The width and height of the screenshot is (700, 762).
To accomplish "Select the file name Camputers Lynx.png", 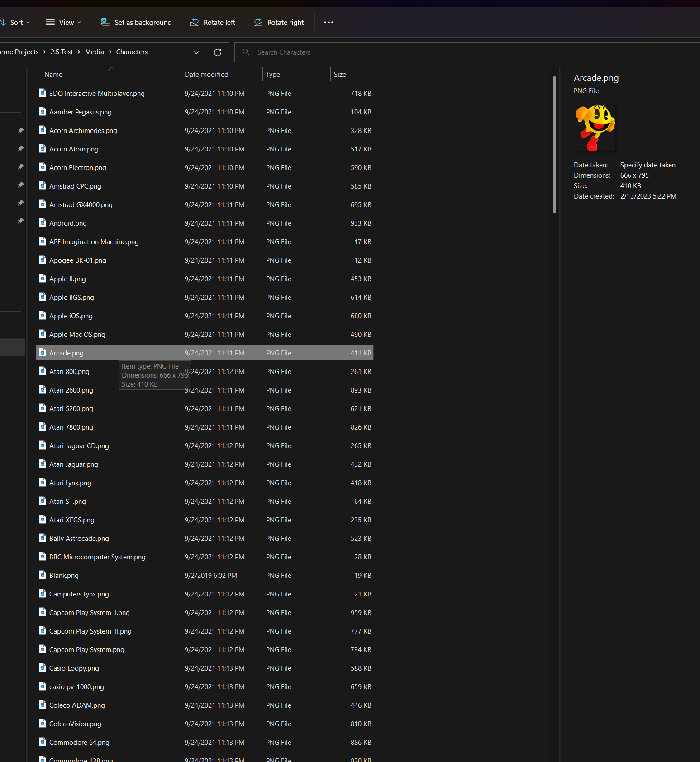I will click(x=79, y=594).
